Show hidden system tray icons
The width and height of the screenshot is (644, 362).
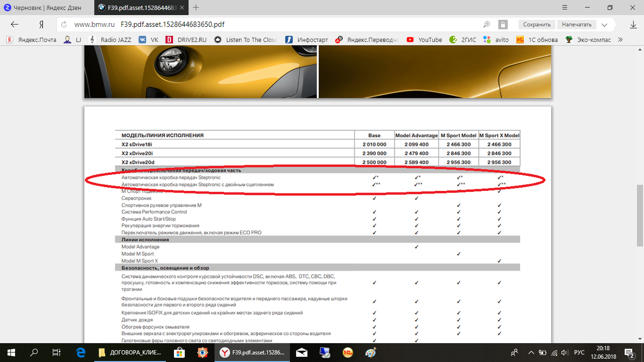tap(531, 352)
